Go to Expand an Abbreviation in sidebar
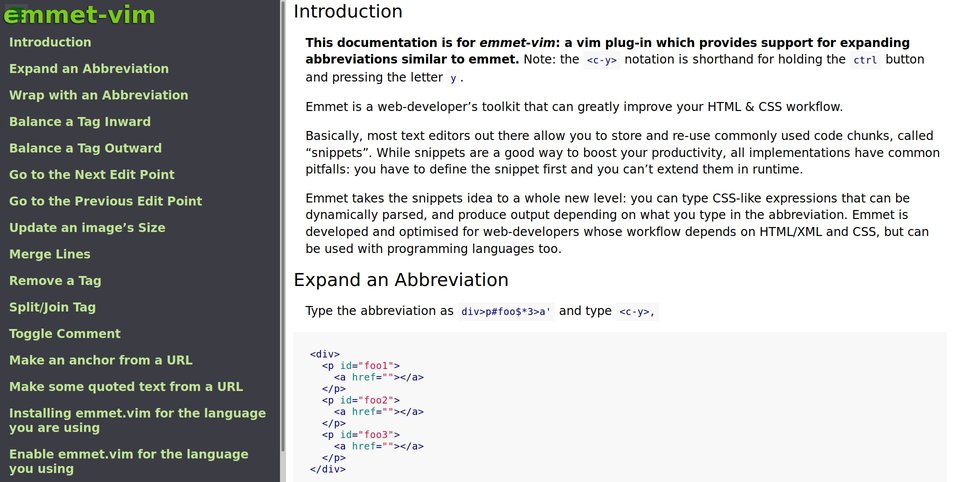This screenshot has height=482, width=954. tap(89, 69)
